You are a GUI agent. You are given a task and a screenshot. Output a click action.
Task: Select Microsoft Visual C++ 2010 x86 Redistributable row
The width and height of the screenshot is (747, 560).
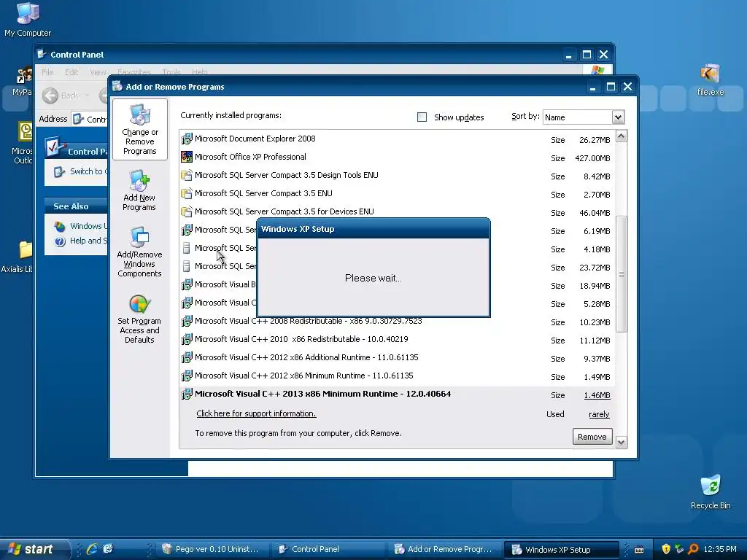point(398,339)
